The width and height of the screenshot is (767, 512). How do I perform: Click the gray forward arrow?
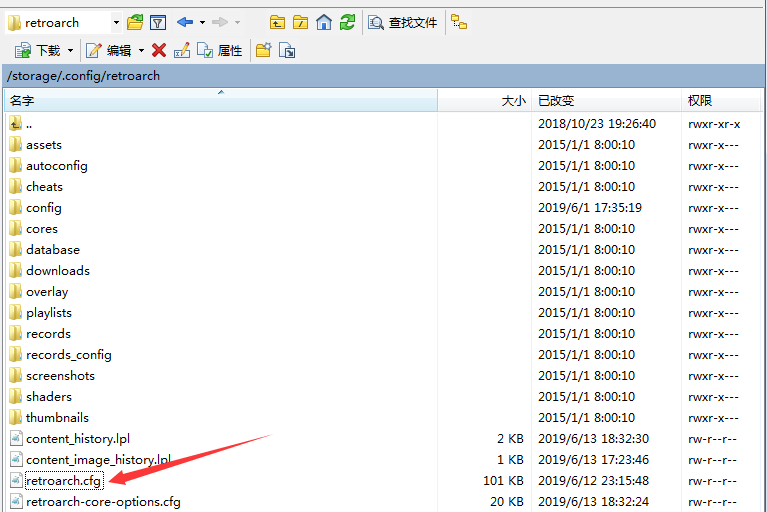click(x=220, y=22)
